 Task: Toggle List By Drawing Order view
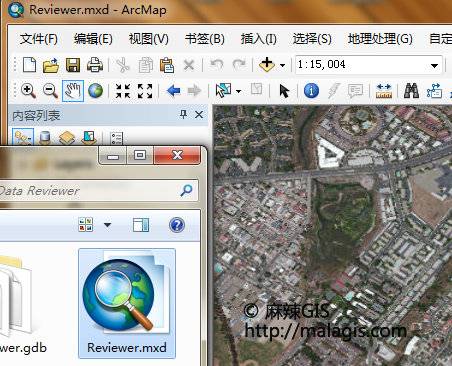click(x=23, y=137)
